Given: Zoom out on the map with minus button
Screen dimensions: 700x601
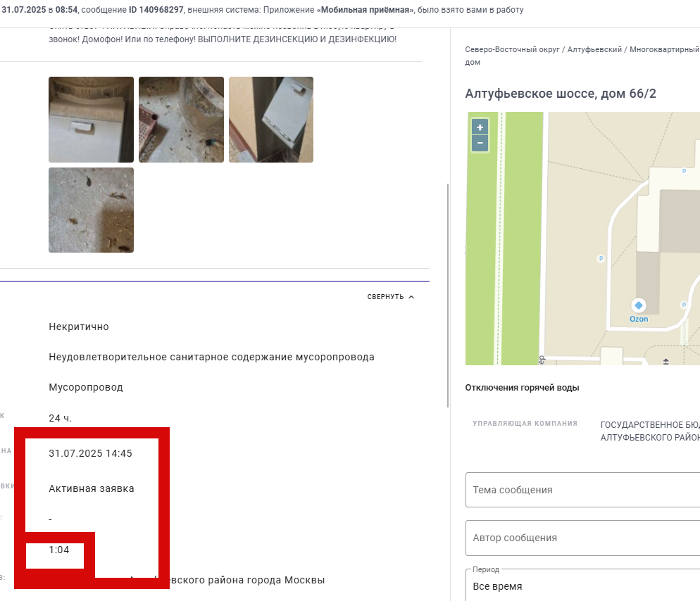Looking at the screenshot, I should [480, 144].
